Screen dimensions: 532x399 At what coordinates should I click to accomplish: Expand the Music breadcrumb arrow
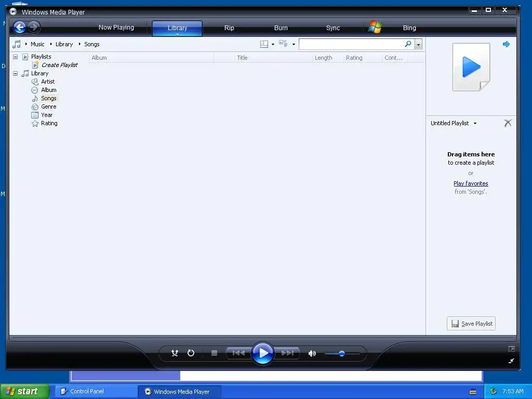point(26,44)
